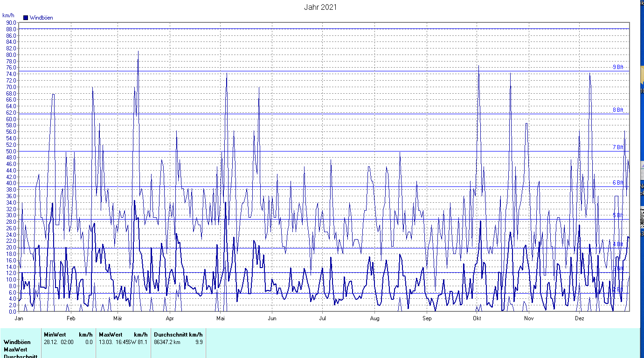Viewport: 644px width, 358px height.
Task: Select the minimum date cell 28.12. 02:00
Action: (59, 342)
